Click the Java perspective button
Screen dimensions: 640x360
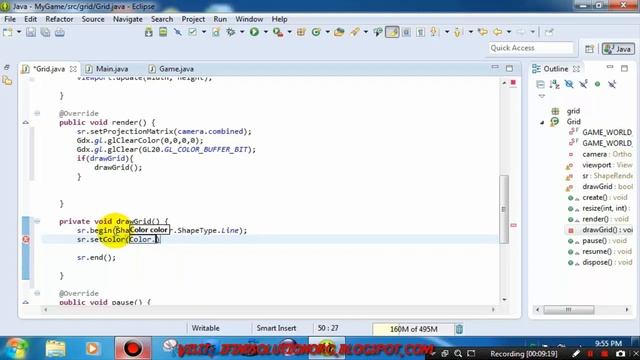(618, 49)
